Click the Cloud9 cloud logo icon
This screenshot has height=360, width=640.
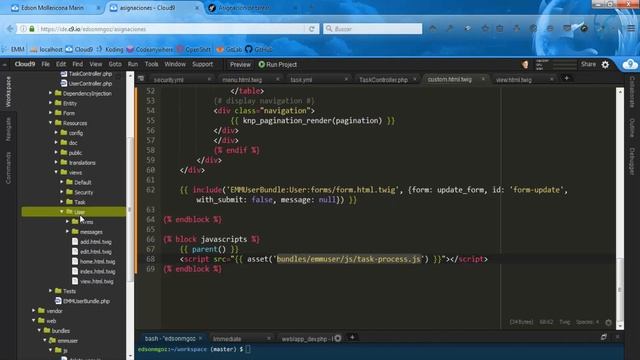[630, 64]
